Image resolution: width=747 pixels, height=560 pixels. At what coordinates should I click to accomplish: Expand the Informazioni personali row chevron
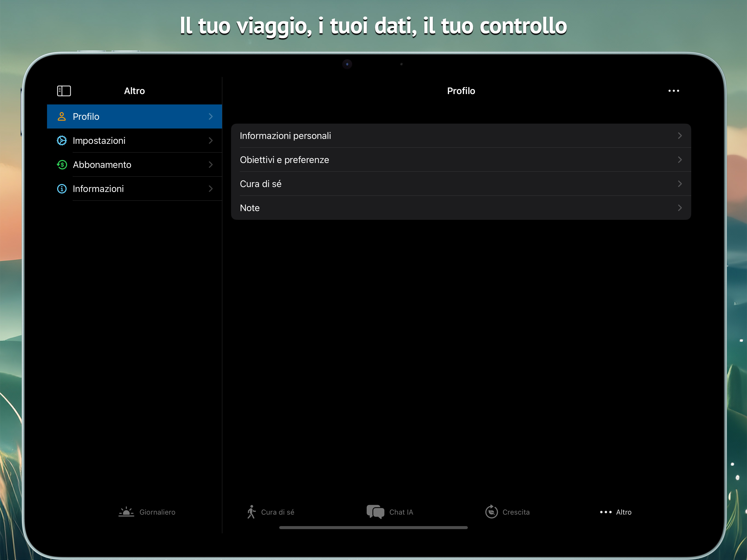[680, 136]
